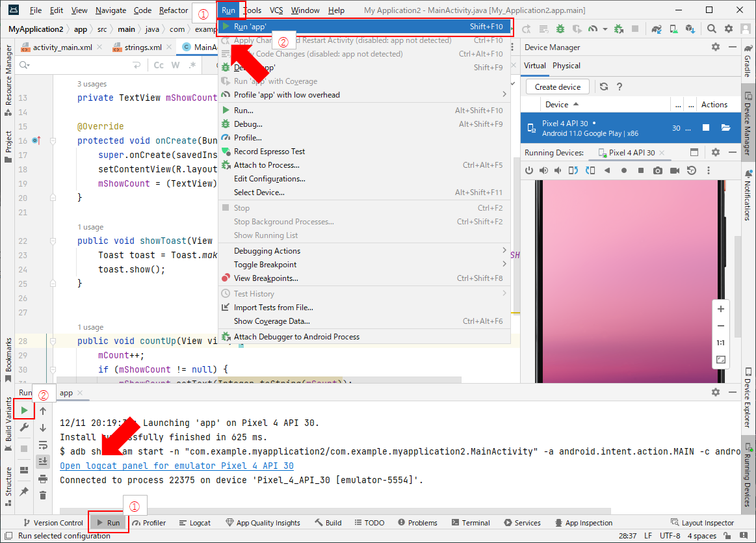Viewport: 756px width, 543px height.
Task: Open the Device Manager settings gear icon
Action: click(x=715, y=47)
